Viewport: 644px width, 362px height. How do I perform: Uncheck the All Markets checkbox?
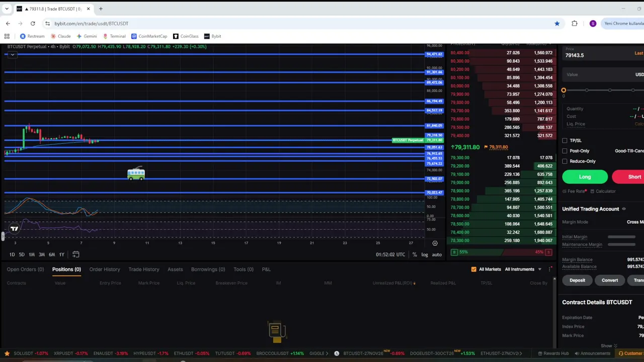coord(473,269)
